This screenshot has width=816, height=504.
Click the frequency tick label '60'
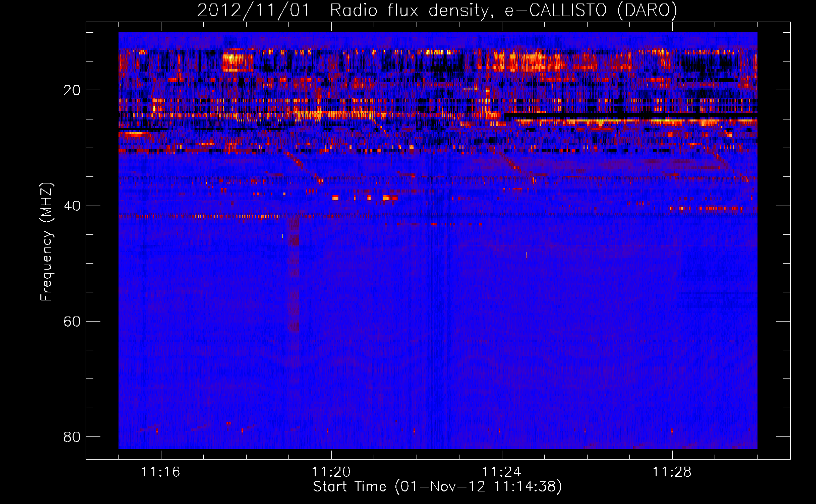click(x=72, y=321)
